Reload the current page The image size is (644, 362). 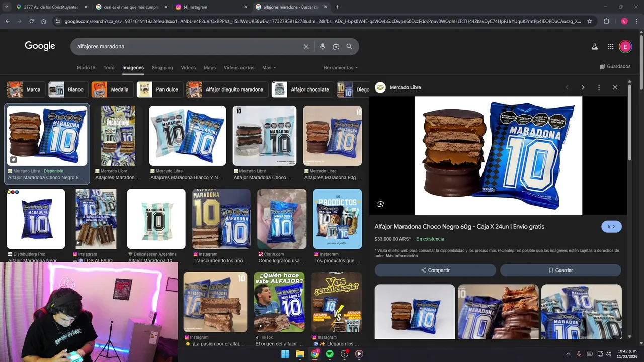[x=31, y=21]
